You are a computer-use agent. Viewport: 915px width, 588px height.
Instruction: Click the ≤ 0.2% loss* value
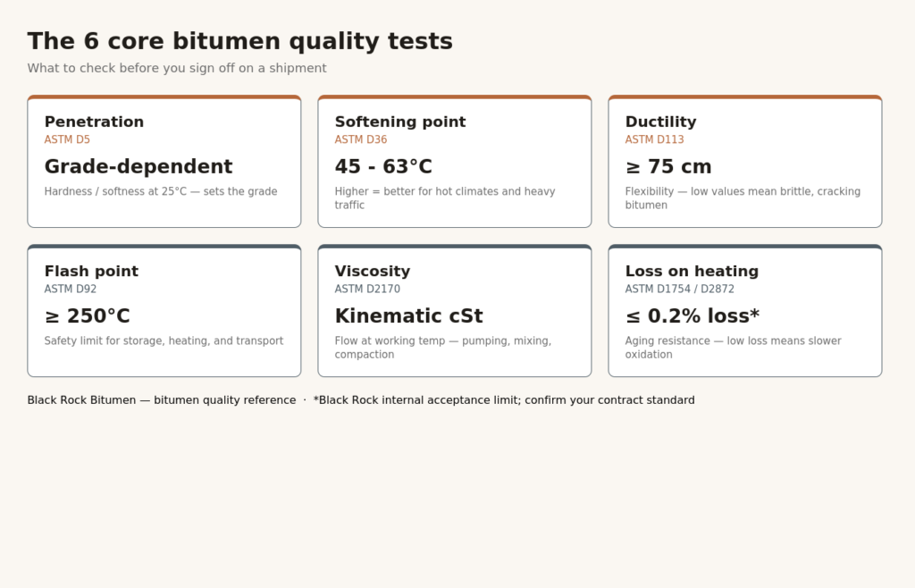click(693, 316)
